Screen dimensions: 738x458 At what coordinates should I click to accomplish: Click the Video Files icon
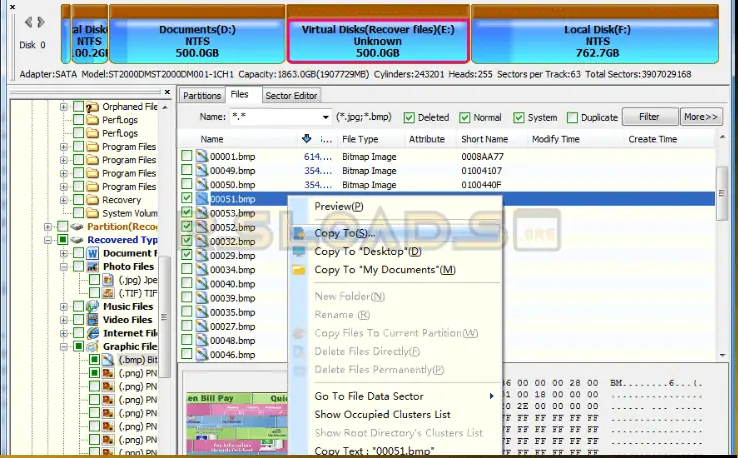[x=93, y=320]
